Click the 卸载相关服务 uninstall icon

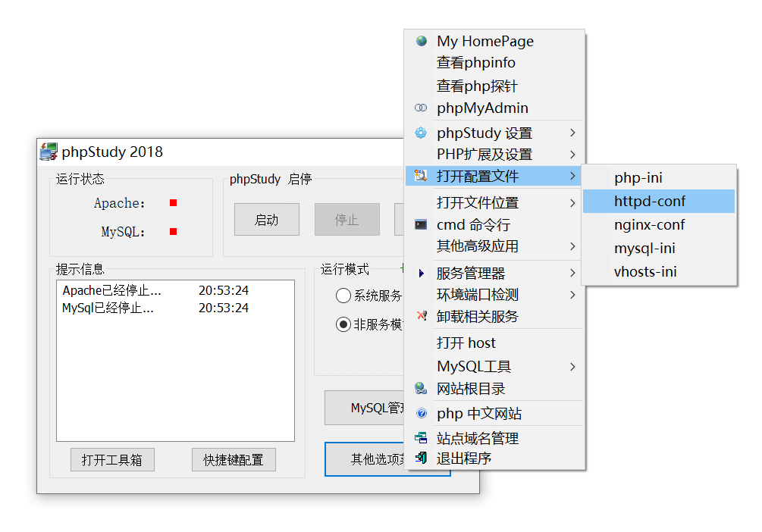(421, 316)
